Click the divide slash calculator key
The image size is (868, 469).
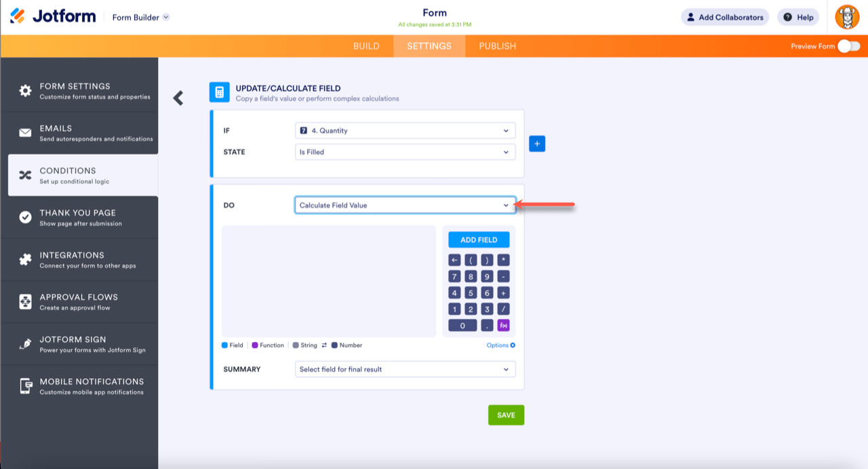pos(503,309)
